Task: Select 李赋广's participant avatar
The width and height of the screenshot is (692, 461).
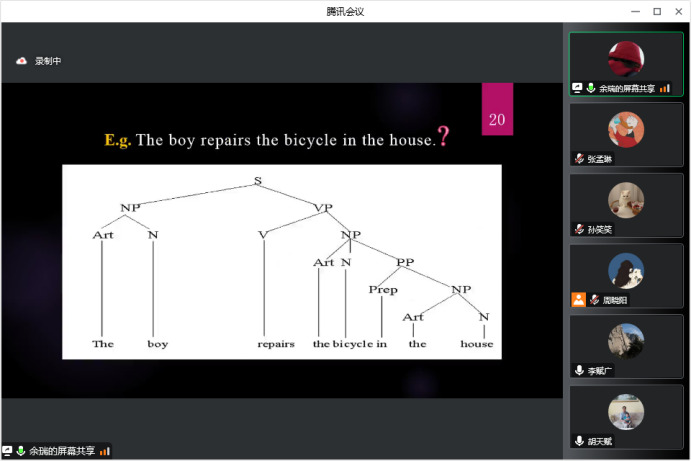Action: point(626,340)
